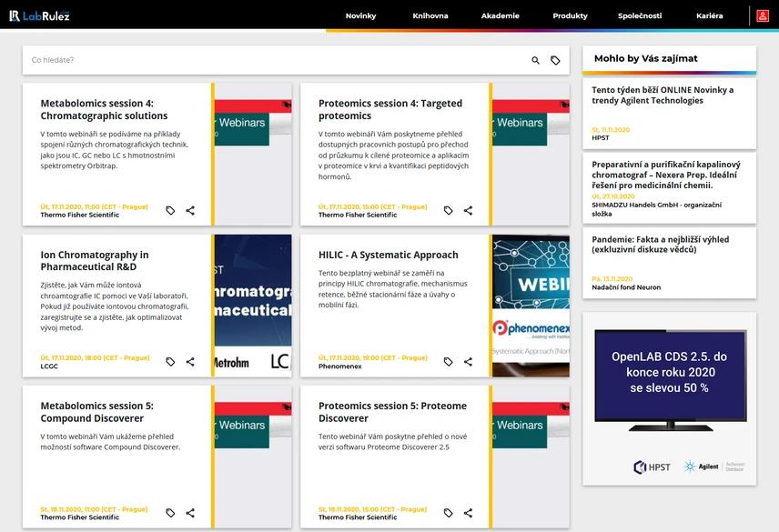Click the Proteomics session 5 Webinars thumbnail
This screenshot has height=532, width=779.
(531, 457)
